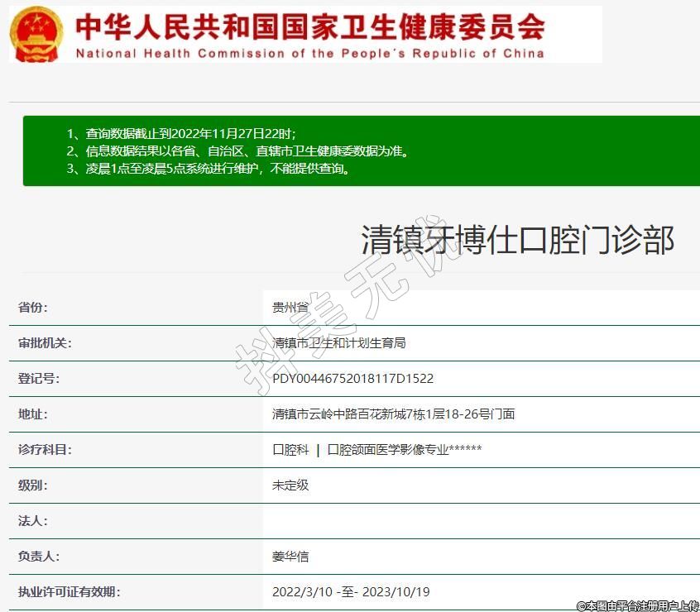Click the 口腔科 department entry

coord(290,450)
